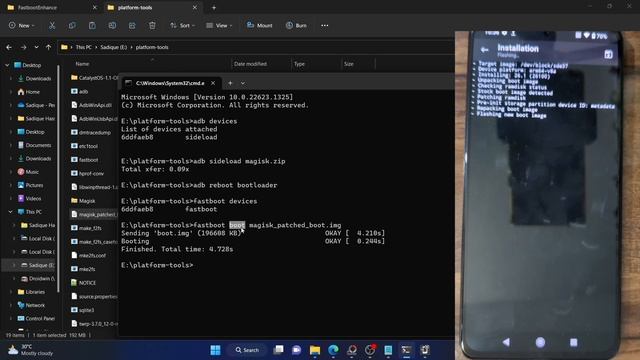Select the sqlite3 application file
Viewport: 640px width, 360px height.
point(82,310)
